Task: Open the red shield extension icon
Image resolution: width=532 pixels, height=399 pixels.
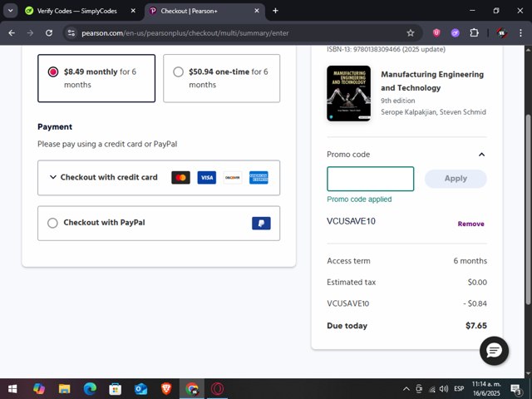Action: [436, 33]
